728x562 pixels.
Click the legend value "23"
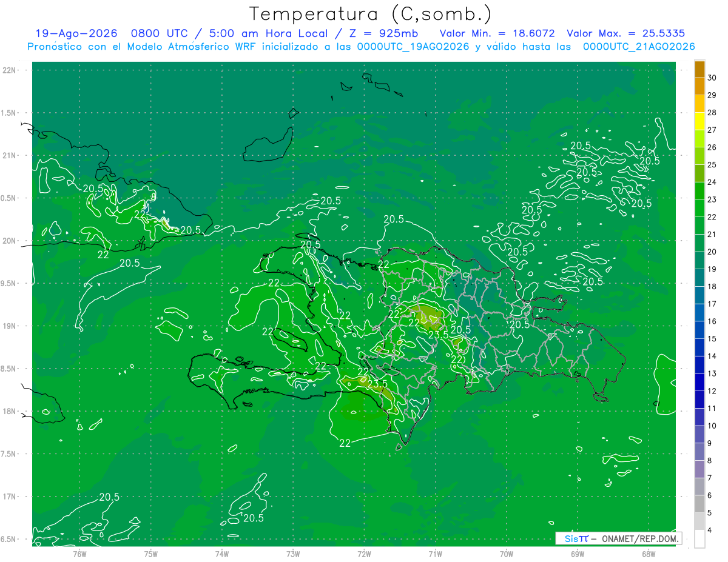[x=712, y=199]
